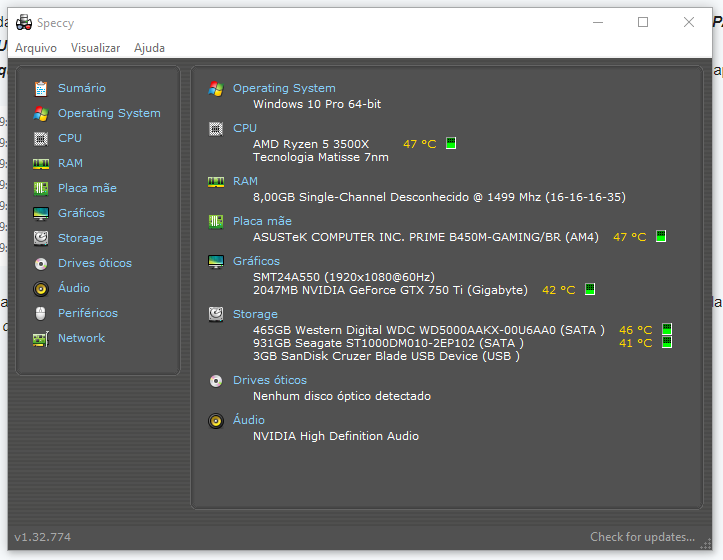Image resolution: width=723 pixels, height=560 pixels.
Task: Open the CPU heading link in summary
Action: click(244, 128)
